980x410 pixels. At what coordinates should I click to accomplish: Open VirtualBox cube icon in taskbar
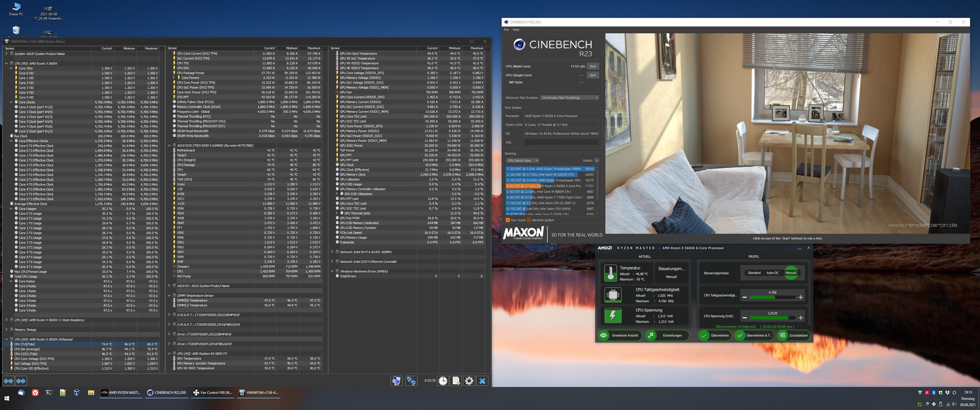pyautogui.click(x=77, y=393)
